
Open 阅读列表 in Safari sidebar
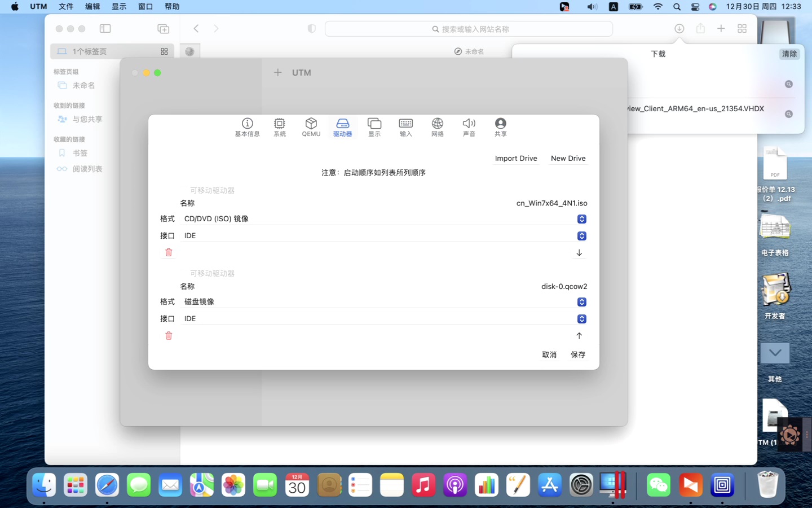pos(80,169)
